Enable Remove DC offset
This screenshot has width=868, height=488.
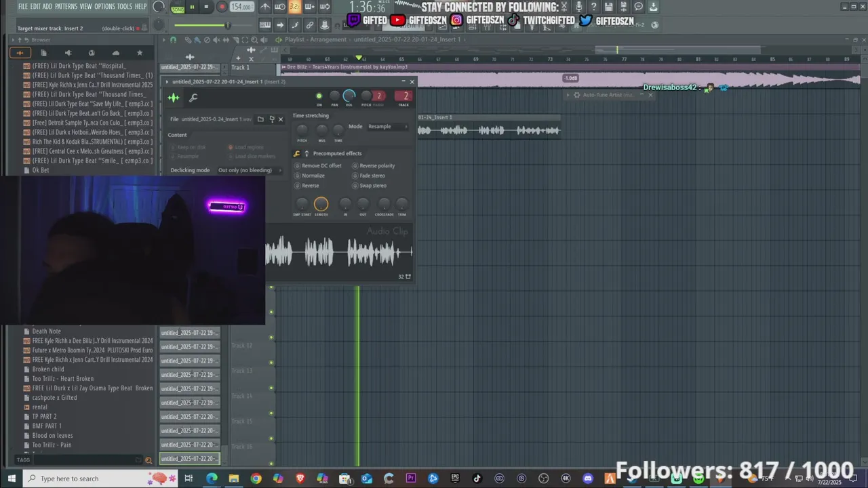(x=318, y=166)
